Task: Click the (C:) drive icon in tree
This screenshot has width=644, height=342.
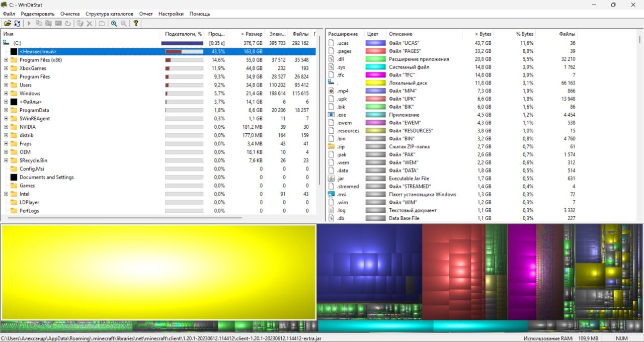Action: [x=7, y=43]
